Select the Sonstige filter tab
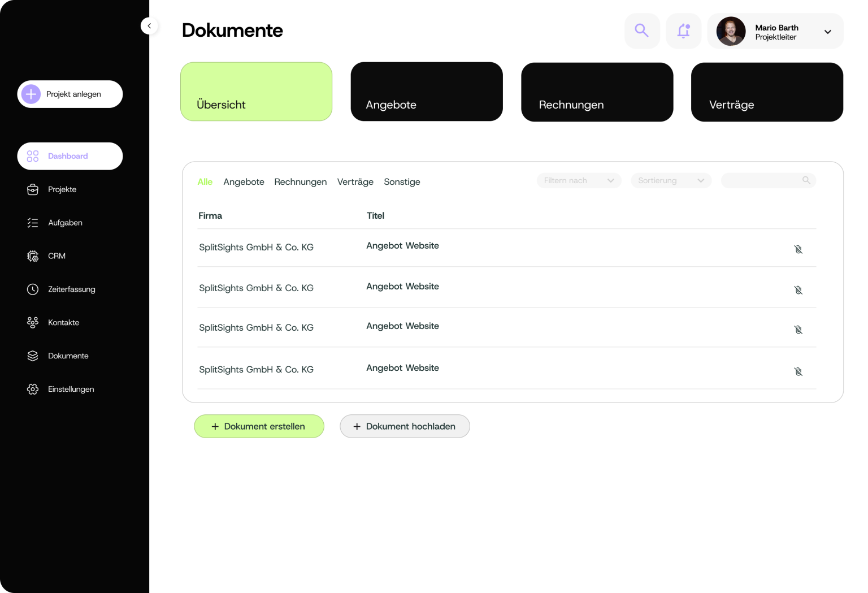This screenshot has width=868, height=593. click(402, 182)
